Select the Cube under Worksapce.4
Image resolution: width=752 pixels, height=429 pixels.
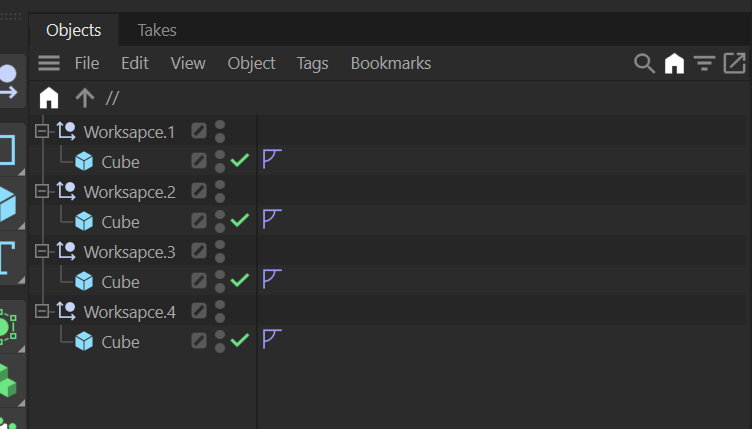click(x=120, y=341)
